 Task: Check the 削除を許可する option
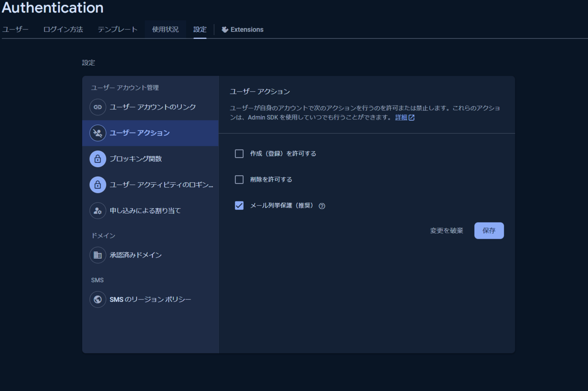pyautogui.click(x=239, y=179)
